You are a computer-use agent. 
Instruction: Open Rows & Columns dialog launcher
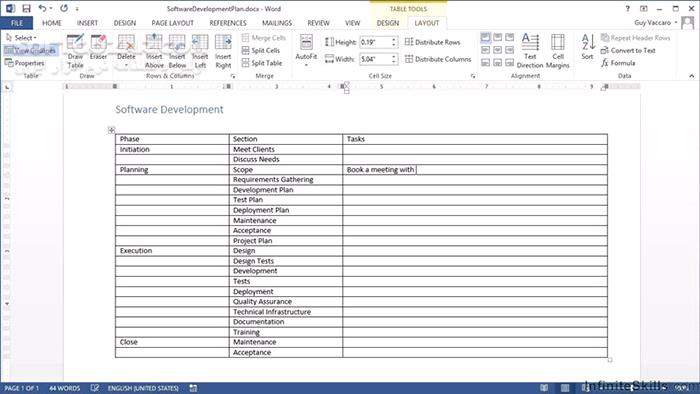233,76
